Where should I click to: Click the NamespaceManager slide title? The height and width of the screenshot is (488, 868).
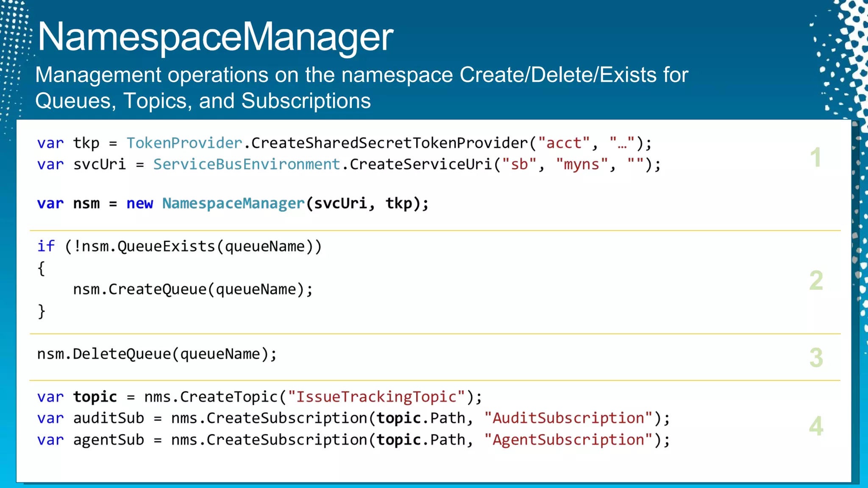coord(215,37)
